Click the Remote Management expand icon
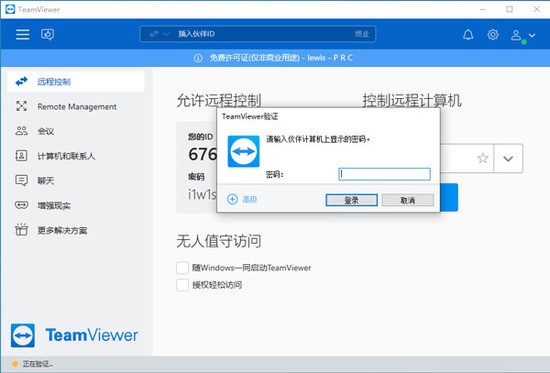 [21, 106]
